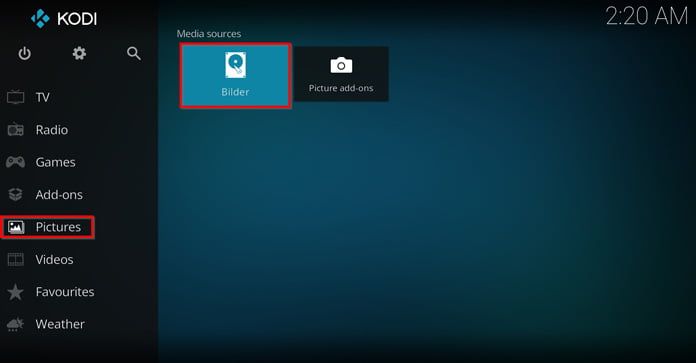Open the Picture add-ons label

coord(341,88)
